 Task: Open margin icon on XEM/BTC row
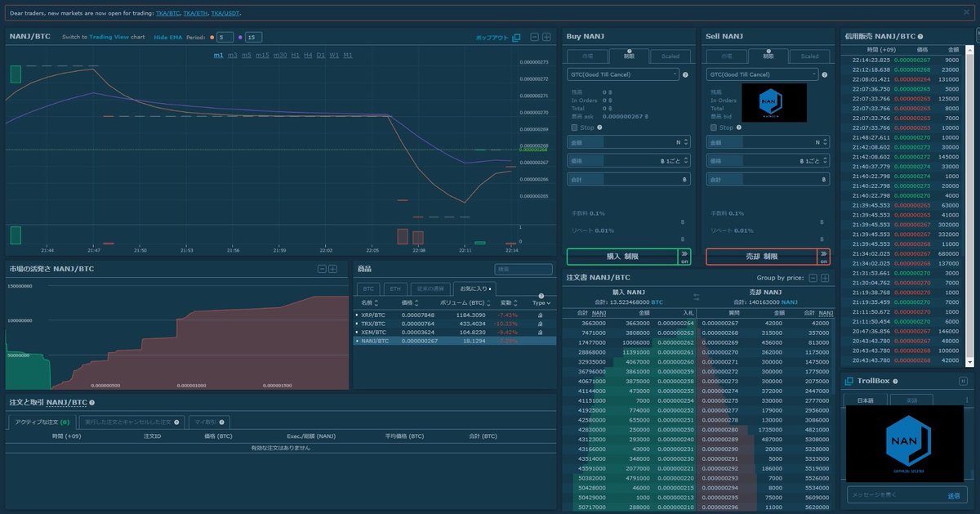coord(541,333)
